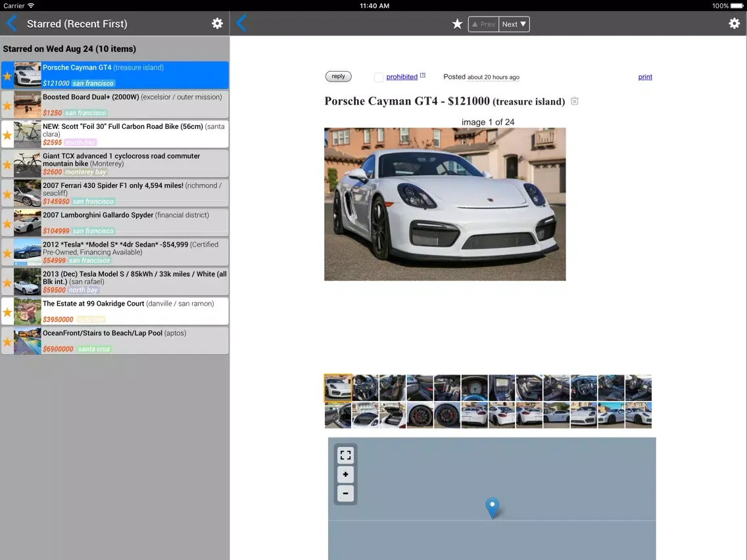Open the prohibited help [?] link

tap(423, 75)
